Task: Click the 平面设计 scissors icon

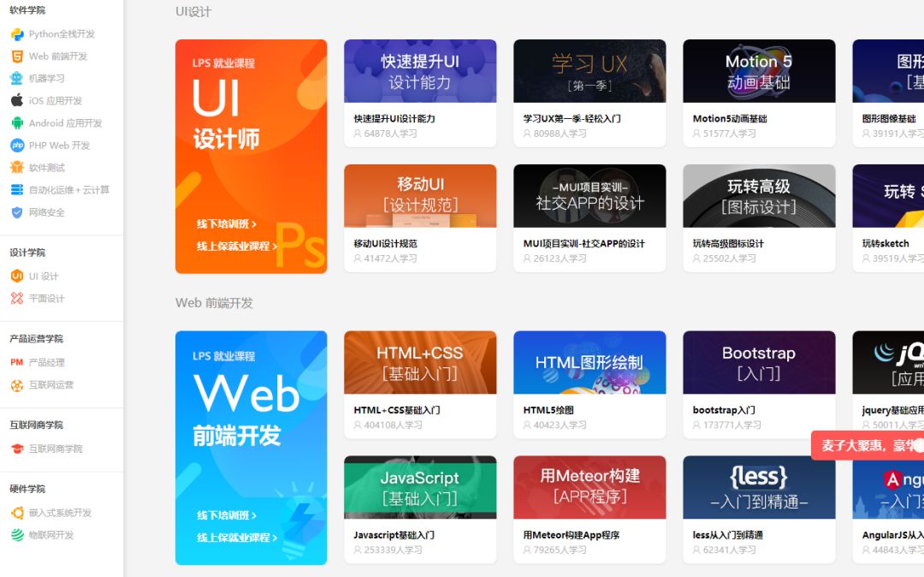Action: pos(15,298)
